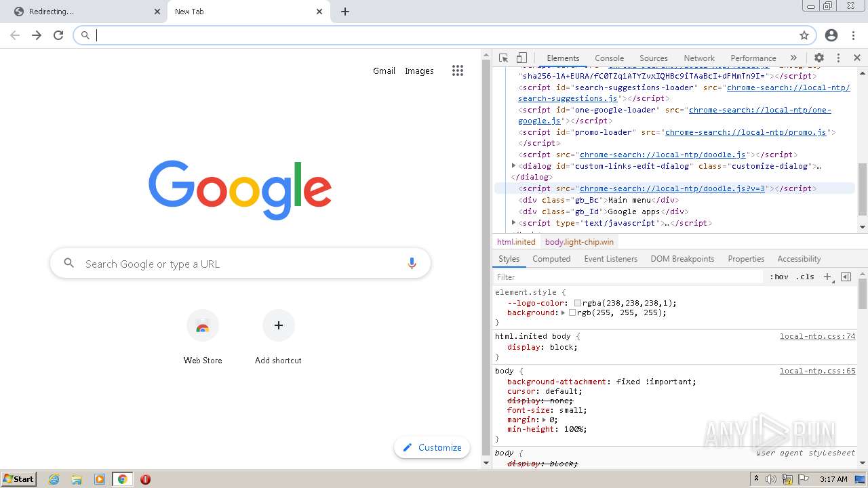Close the New Tab tab
Viewport: 868px width, 488px height.
[x=319, y=12]
